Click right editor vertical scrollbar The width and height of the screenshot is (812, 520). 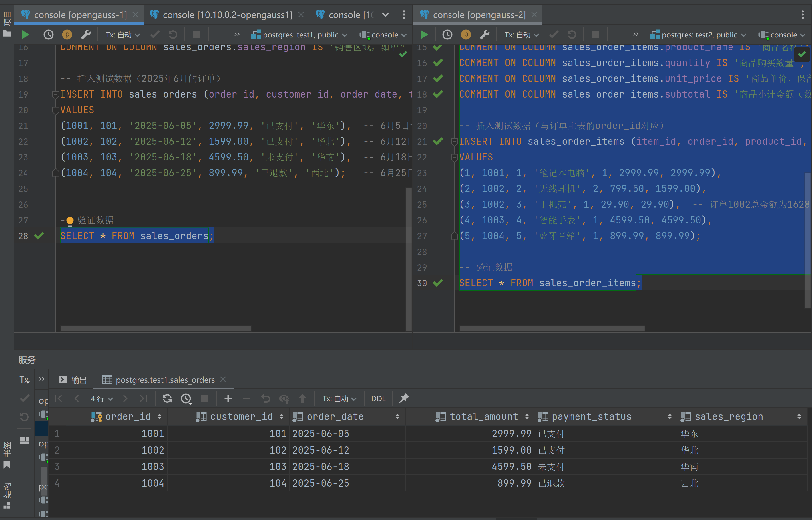point(808,241)
